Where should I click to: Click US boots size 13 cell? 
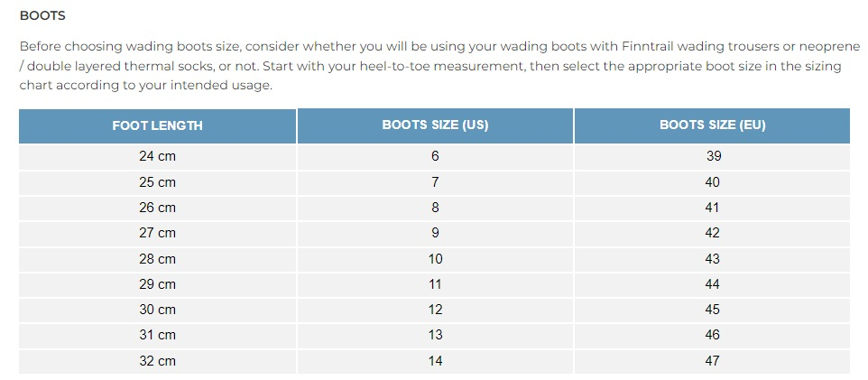(435, 336)
